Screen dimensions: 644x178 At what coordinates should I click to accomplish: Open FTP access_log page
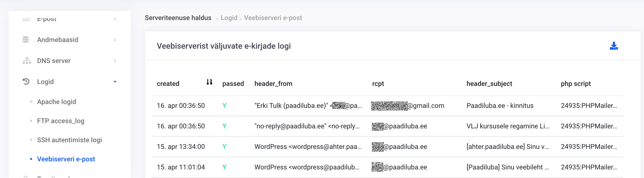(61, 121)
